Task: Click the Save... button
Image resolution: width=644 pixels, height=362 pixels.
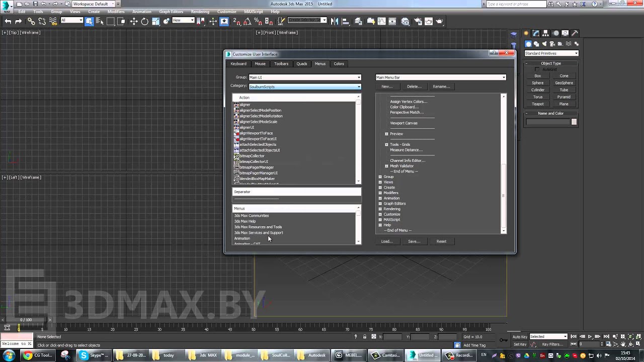Action: point(414,241)
